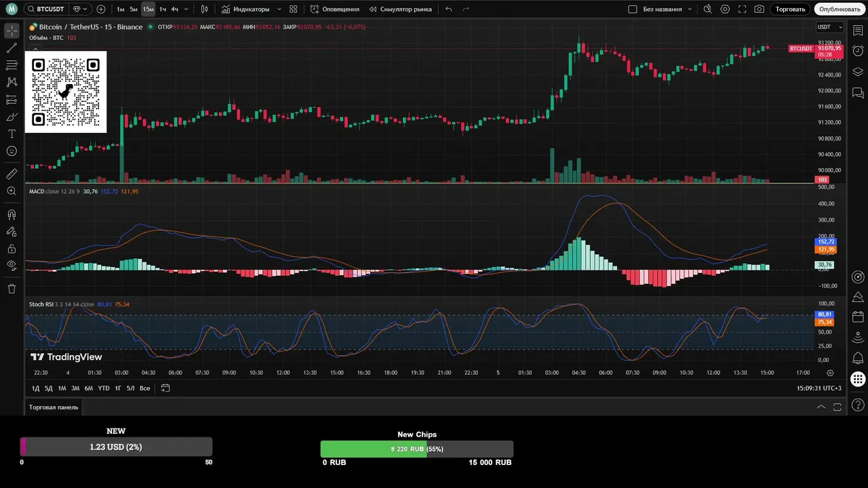Click the 15:09:31 UTC+3 timezone clock

click(x=818, y=388)
